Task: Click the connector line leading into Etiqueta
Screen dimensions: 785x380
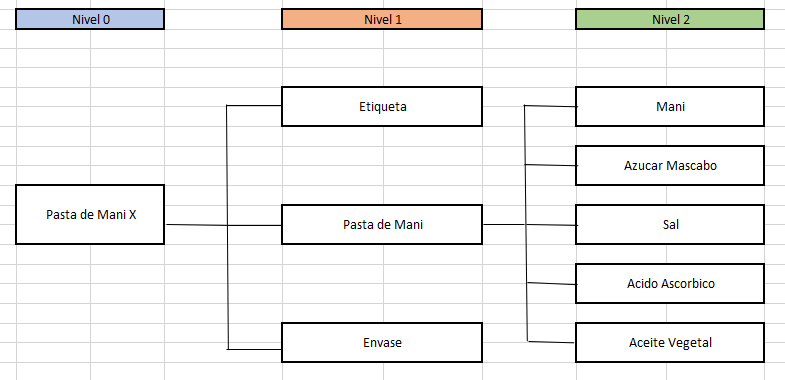Action: pos(254,105)
